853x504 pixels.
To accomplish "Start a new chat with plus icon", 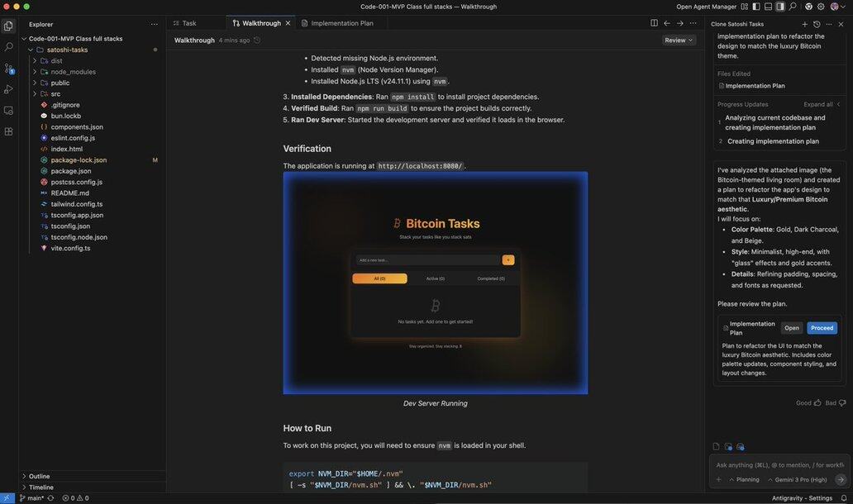I will tap(805, 24).
